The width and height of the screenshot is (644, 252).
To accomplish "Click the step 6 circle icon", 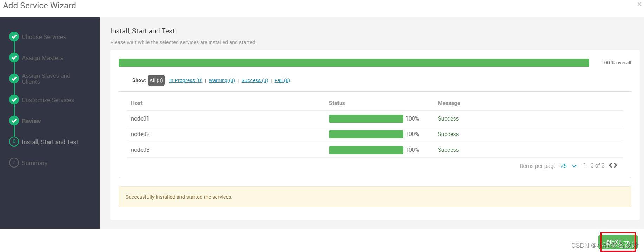I will 14,142.
